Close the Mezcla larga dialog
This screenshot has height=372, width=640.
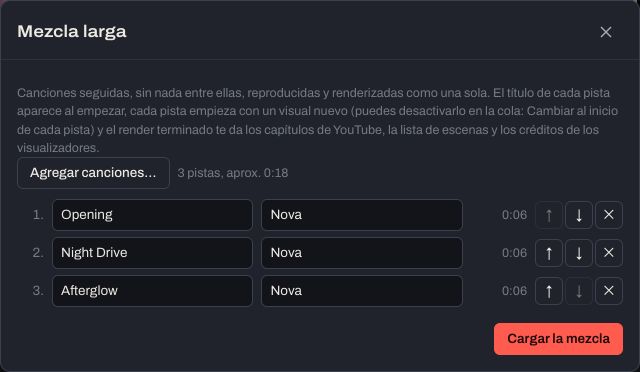pyautogui.click(x=606, y=32)
